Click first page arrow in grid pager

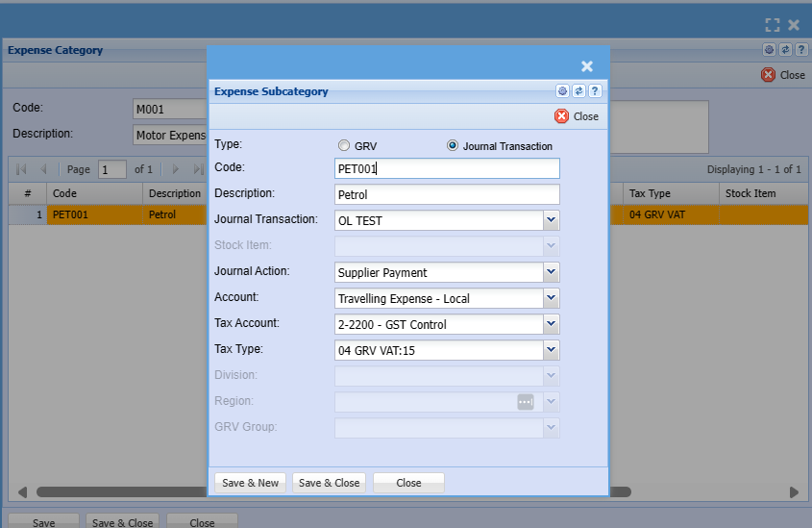(x=21, y=169)
